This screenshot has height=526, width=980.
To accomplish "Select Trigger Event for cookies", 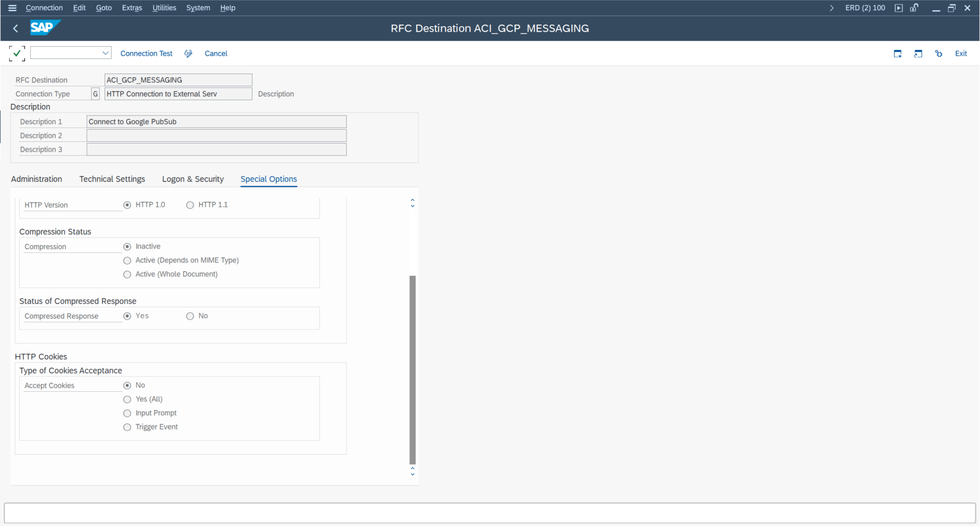I will point(127,427).
